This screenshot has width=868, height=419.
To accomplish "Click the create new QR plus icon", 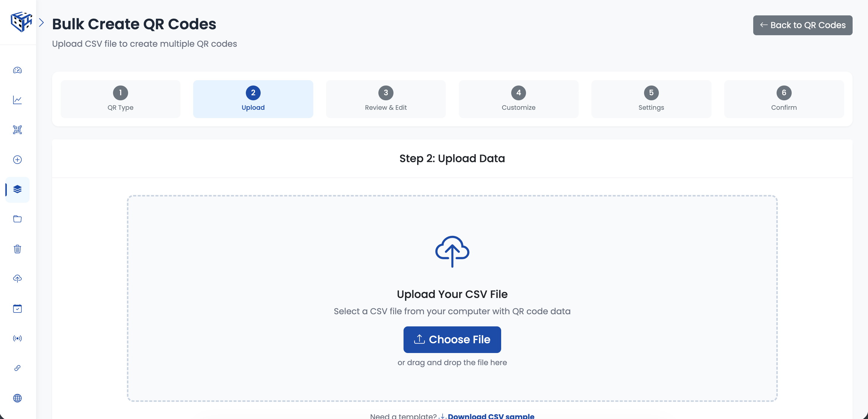I will point(17,160).
